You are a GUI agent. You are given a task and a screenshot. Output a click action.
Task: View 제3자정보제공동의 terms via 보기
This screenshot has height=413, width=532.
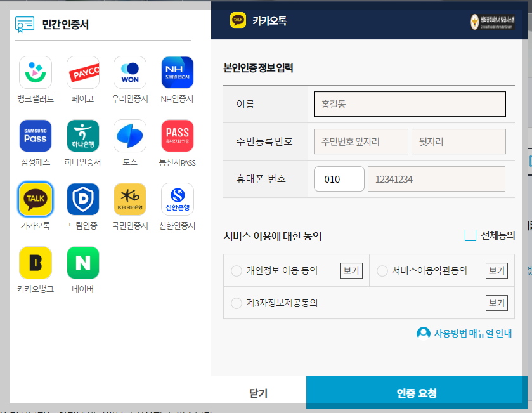[x=496, y=303]
